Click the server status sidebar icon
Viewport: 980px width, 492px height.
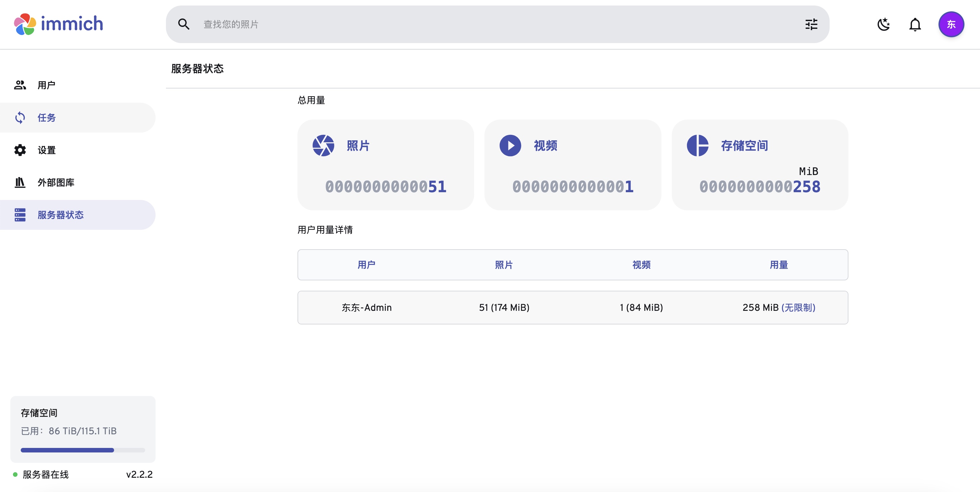20,215
